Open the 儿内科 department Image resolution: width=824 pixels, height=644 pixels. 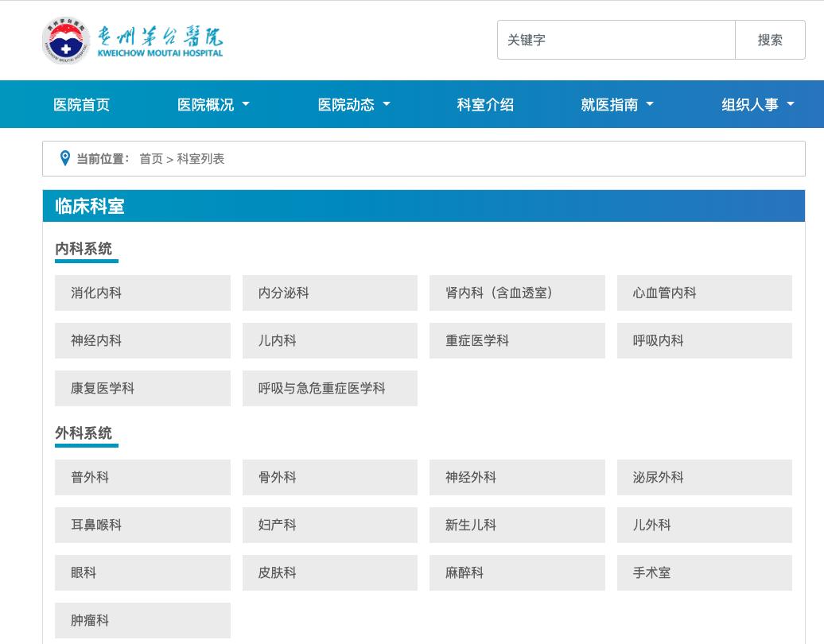coord(330,340)
